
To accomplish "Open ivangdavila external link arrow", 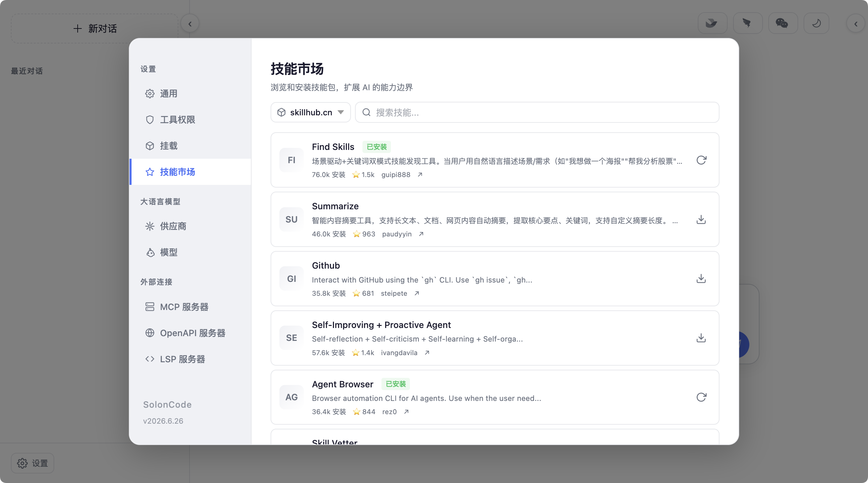I will tap(427, 353).
